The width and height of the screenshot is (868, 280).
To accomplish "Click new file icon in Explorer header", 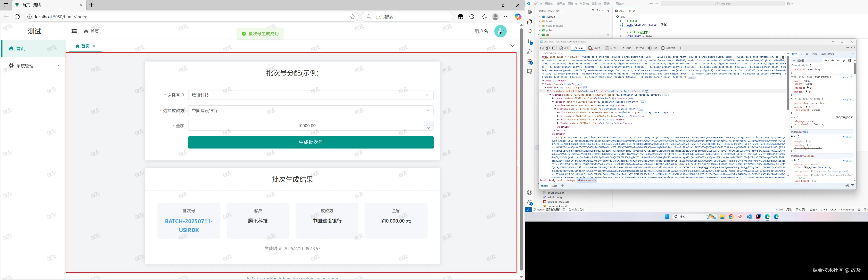I will click(x=593, y=11).
